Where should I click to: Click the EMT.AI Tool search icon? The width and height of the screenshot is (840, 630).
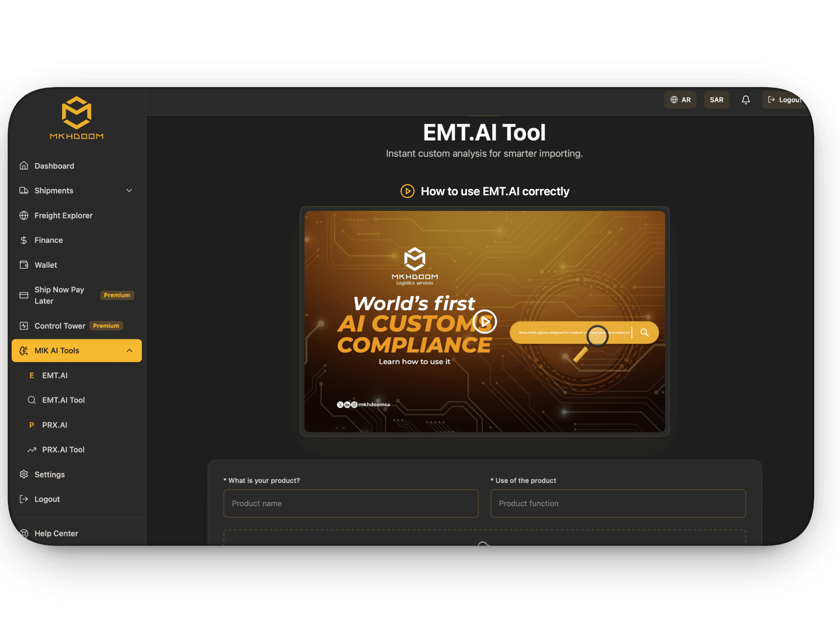pos(31,400)
